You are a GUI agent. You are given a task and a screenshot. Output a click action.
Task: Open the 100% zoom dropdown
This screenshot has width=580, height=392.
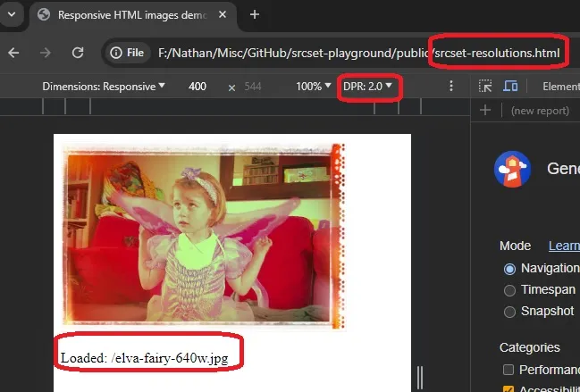tap(313, 87)
